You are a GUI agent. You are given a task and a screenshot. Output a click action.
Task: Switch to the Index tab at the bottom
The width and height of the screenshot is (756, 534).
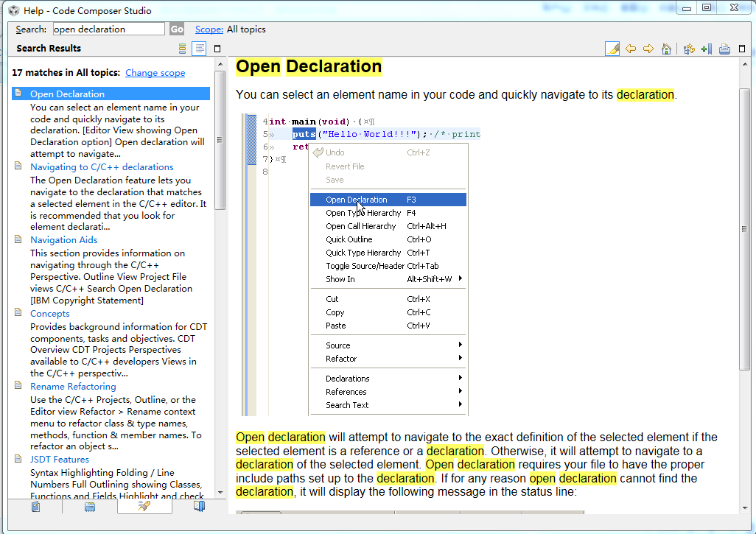[x=90, y=507]
